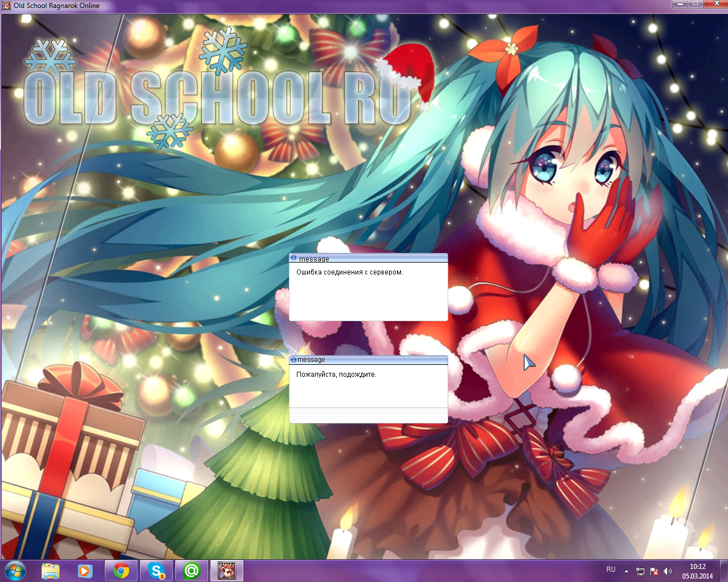Open the Windows Start menu
Screen dimensions: 728x582
(15, 570)
